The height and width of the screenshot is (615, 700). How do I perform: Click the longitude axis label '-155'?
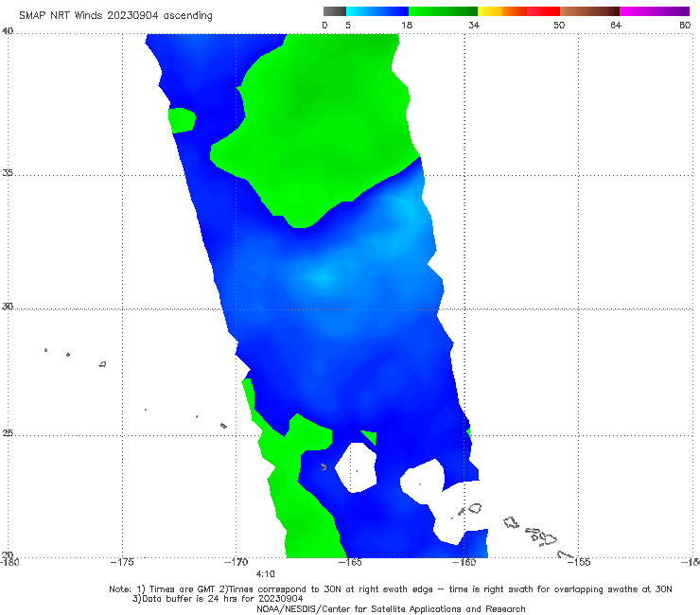pyautogui.click(x=579, y=562)
